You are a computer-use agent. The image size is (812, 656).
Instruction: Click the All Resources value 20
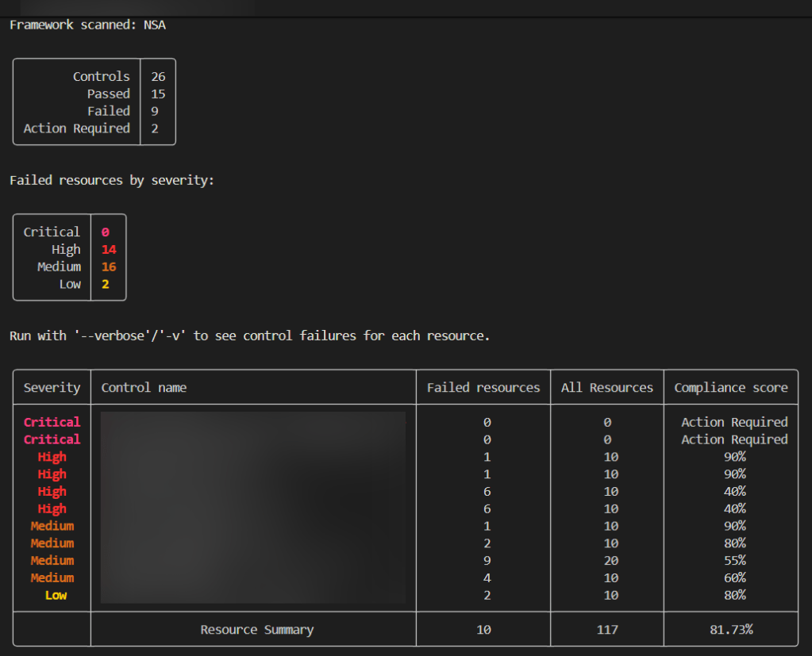[611, 560]
